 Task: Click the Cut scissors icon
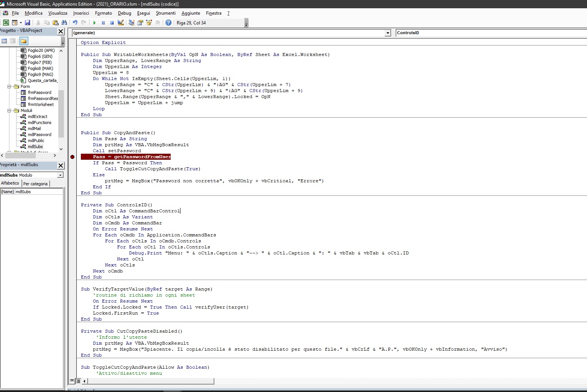click(38, 23)
